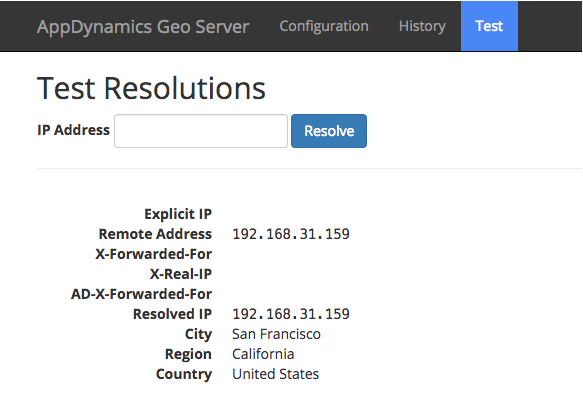Click the AD-X-Forwarded-For label

(x=141, y=294)
